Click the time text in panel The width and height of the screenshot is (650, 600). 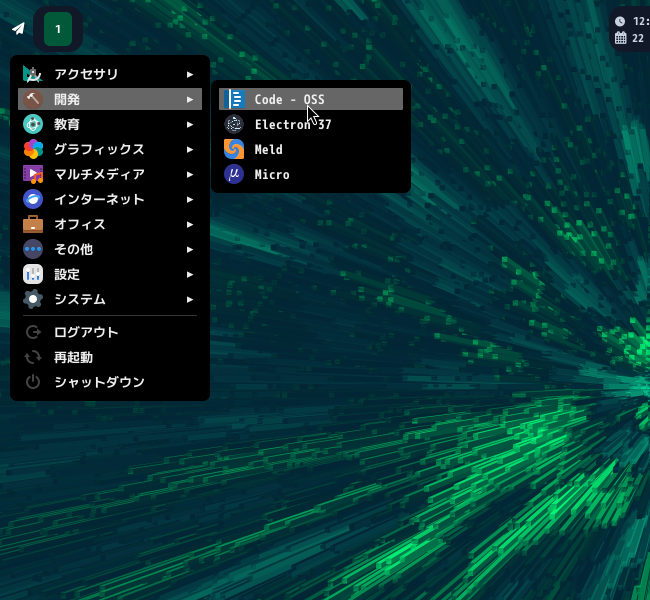[641, 22]
